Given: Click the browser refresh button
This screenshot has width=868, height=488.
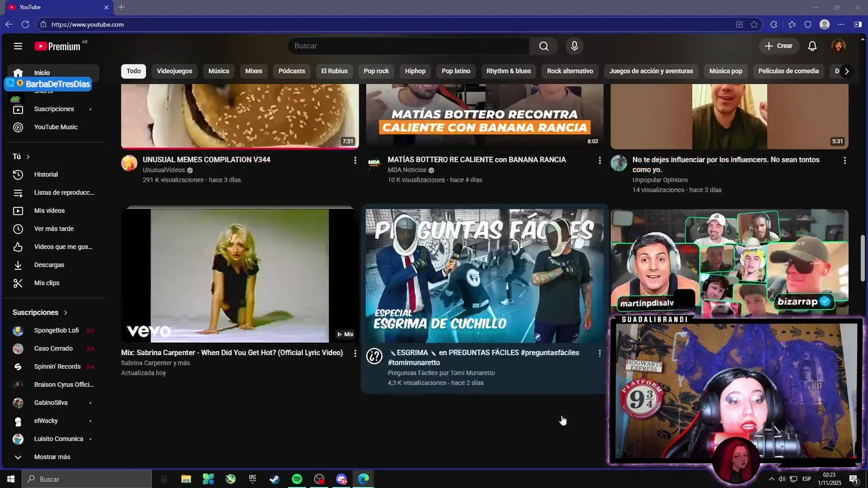Looking at the screenshot, I should pyautogui.click(x=25, y=24).
